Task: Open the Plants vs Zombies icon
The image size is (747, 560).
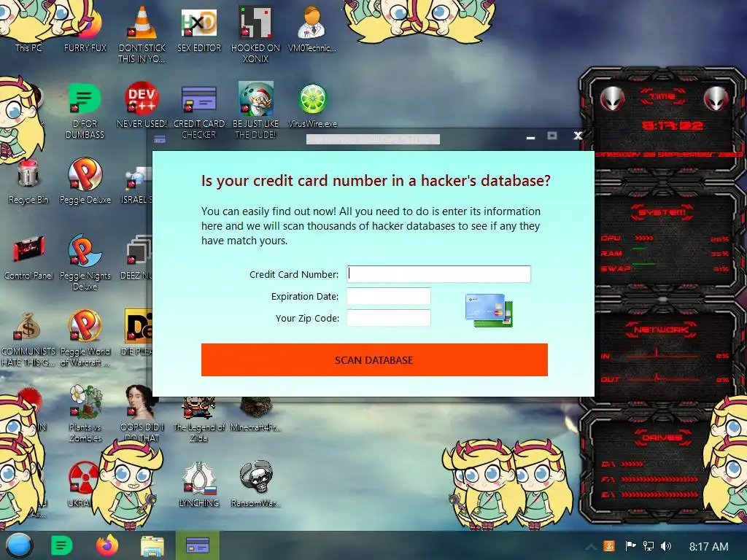Action: (85, 413)
